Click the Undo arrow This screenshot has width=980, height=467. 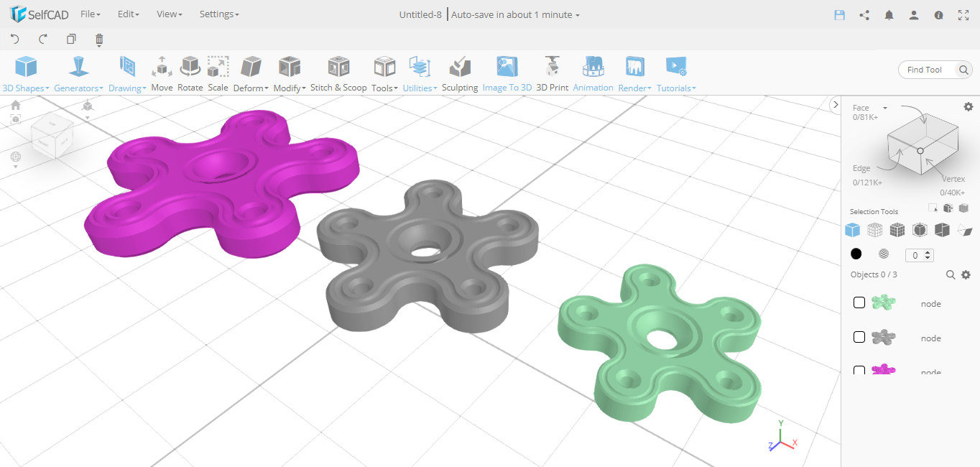(14, 40)
